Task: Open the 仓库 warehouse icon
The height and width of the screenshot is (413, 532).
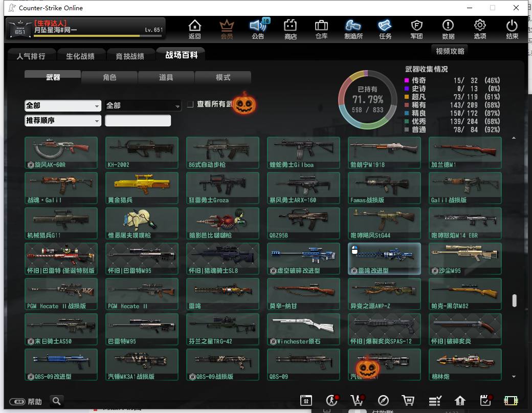Action: [x=321, y=29]
